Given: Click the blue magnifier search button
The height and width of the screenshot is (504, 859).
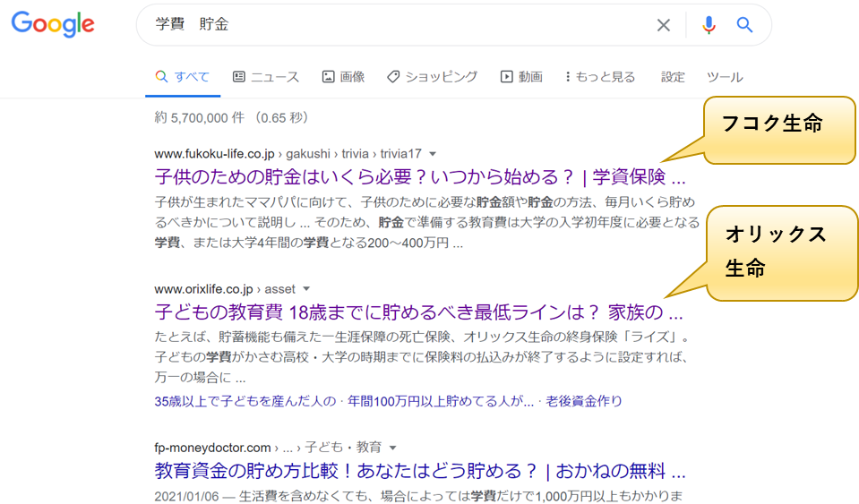Looking at the screenshot, I should (x=744, y=25).
